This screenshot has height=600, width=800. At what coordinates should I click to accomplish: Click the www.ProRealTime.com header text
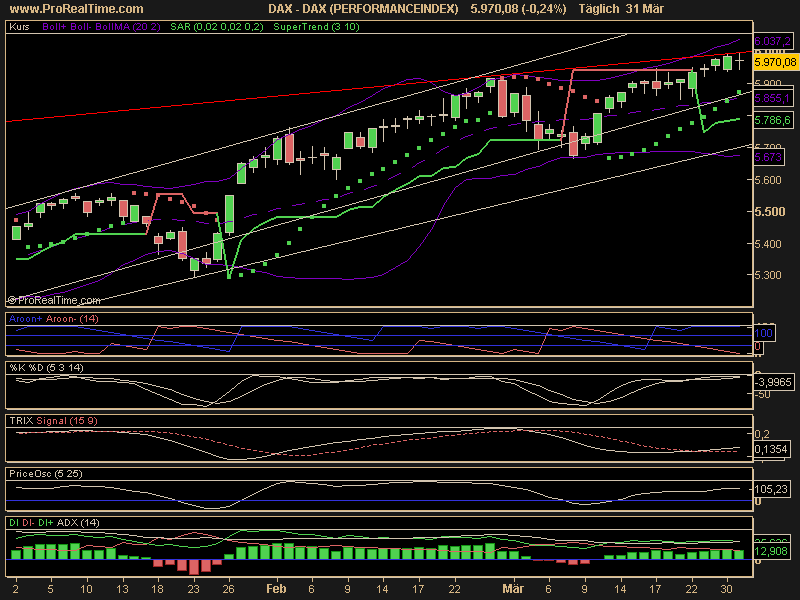coord(77,9)
